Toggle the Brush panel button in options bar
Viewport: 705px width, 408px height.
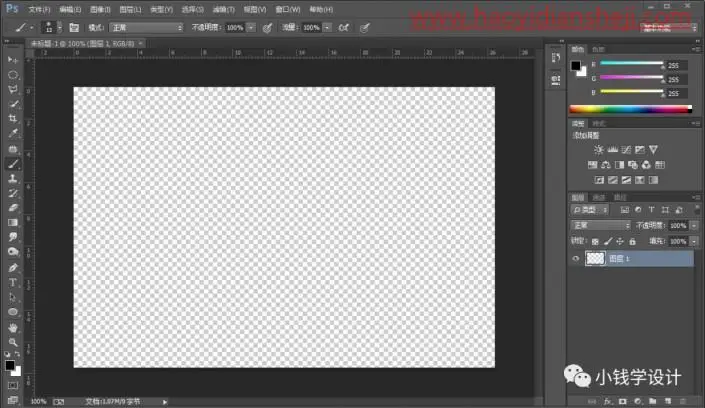[74, 28]
